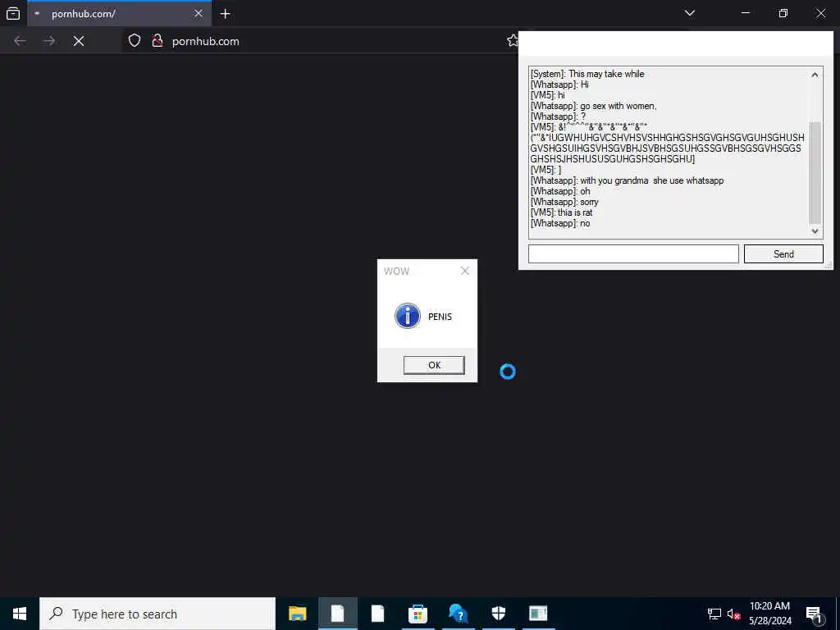Open the tracking protection shield icon
840x630 pixels.
(x=135, y=41)
